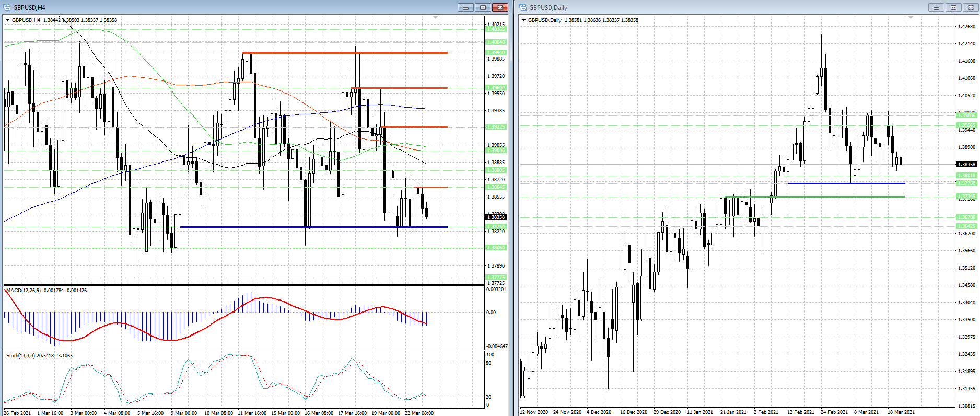This screenshot has height=416, width=980.
Task: Open the triangle menu beside GBPUSD,Daily label
Action: tap(524, 20)
